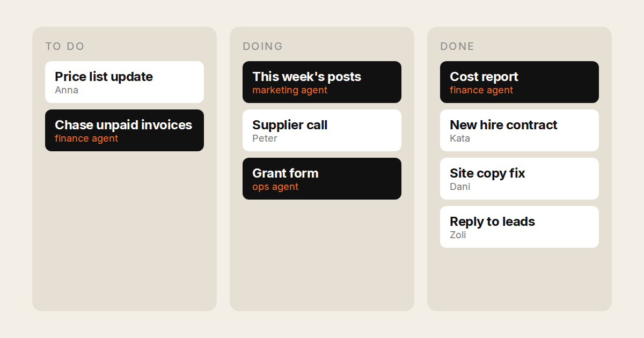Open the Price list update card
The image size is (644, 338).
click(x=125, y=82)
